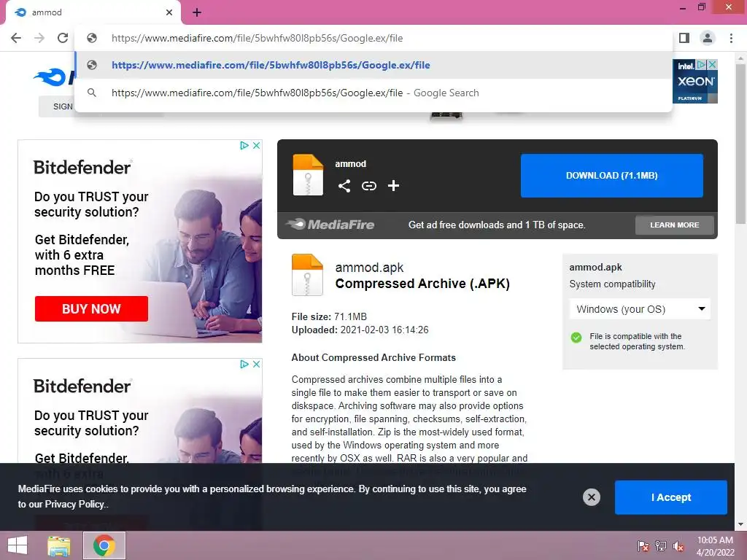Open AdChoices info on the first Bitdefender ad
This screenshot has width=747, height=560.
pyautogui.click(x=244, y=145)
